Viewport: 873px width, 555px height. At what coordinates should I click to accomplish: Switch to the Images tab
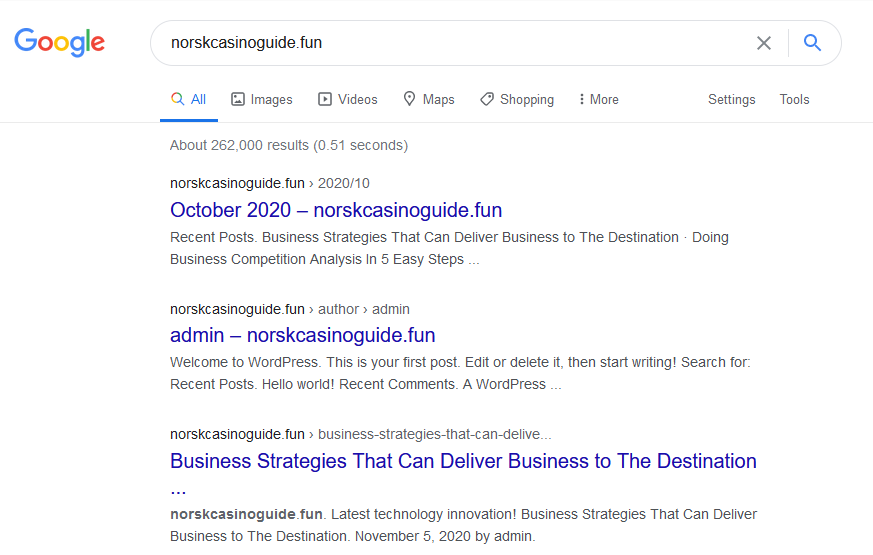click(262, 100)
